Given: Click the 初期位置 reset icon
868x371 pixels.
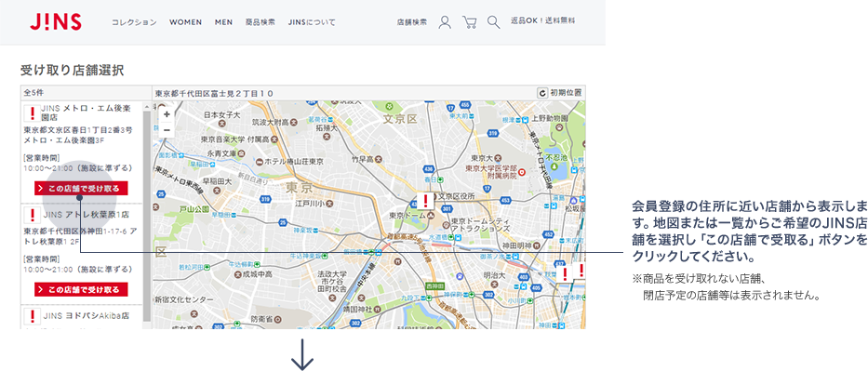Looking at the screenshot, I should (542, 93).
